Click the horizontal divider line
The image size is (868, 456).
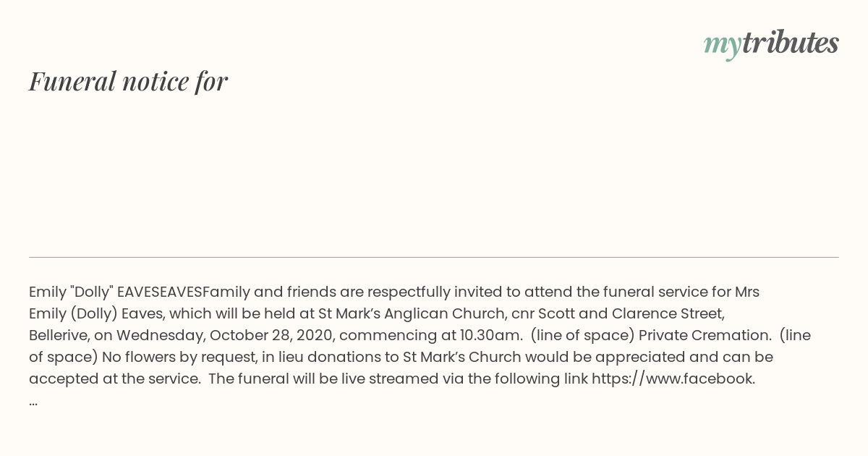point(434,257)
